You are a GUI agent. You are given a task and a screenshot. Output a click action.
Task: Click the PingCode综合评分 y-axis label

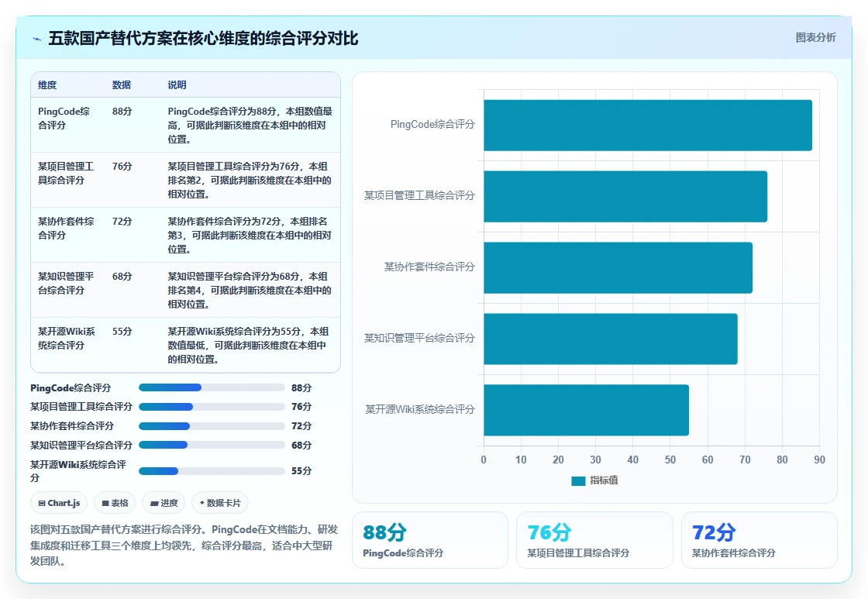click(433, 125)
